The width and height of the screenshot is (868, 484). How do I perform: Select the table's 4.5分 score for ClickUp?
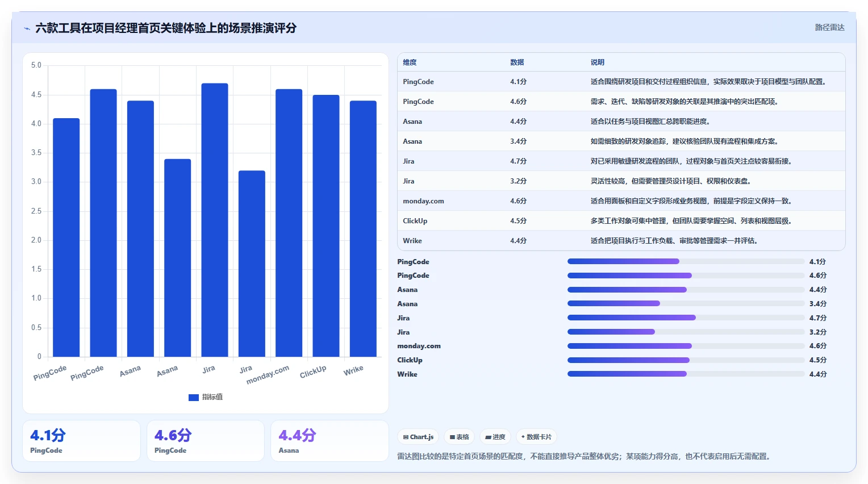pos(518,221)
